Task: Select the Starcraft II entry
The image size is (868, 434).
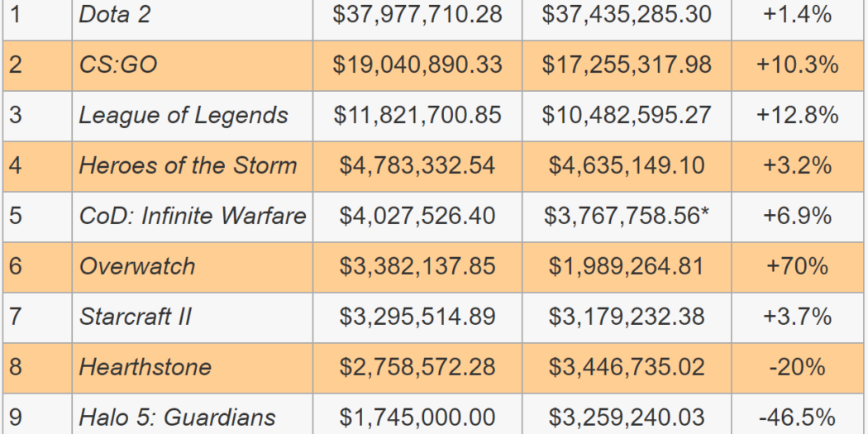Action: 136,317
